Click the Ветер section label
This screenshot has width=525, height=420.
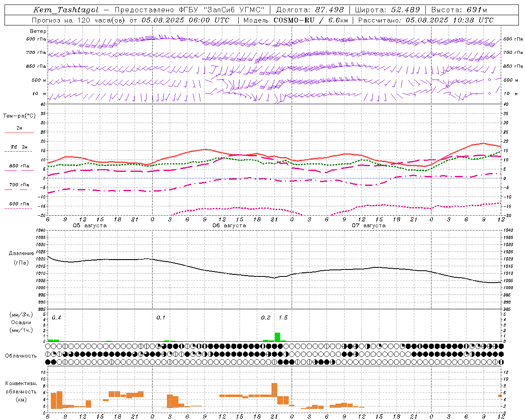[x=38, y=31]
